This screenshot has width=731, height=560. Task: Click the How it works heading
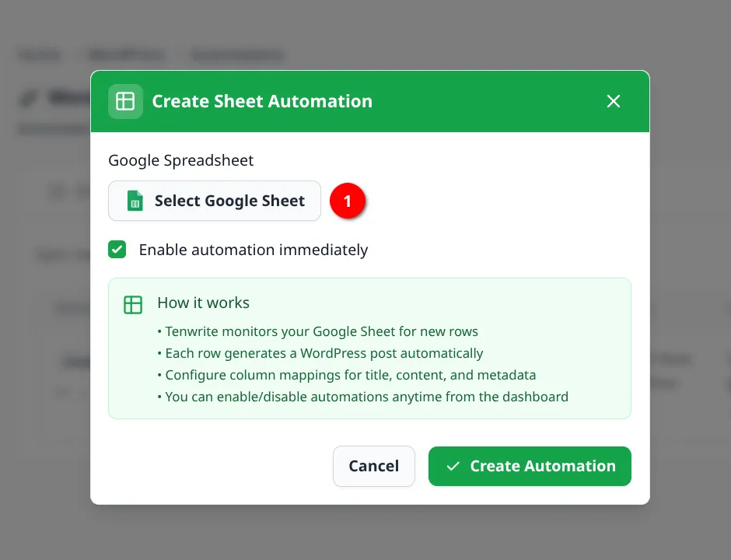pos(203,303)
